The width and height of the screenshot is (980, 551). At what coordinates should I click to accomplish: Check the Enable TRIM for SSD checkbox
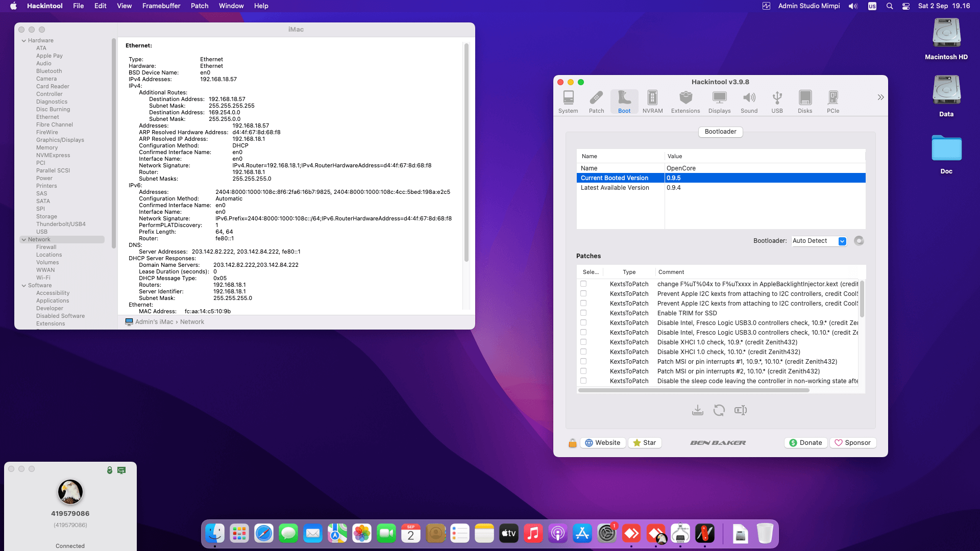(x=583, y=313)
